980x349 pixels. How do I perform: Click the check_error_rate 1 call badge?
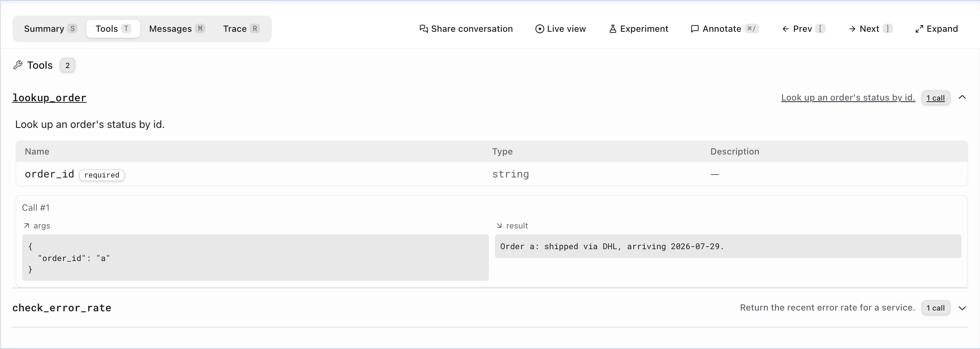pyautogui.click(x=935, y=308)
